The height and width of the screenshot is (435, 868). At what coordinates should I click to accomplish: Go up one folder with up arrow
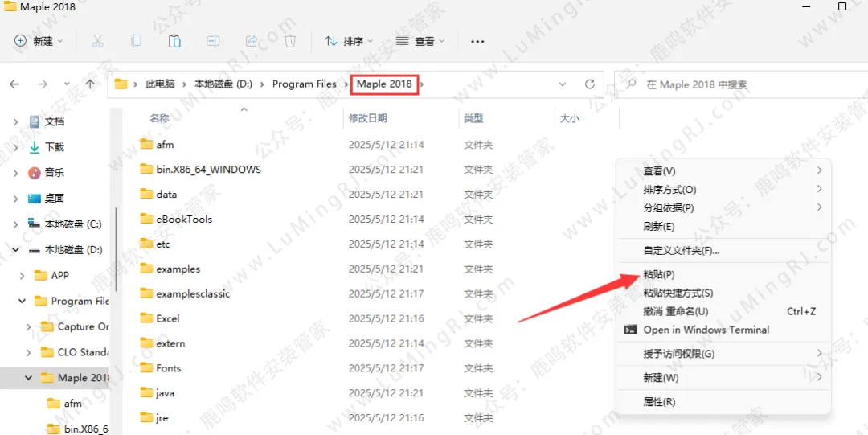click(x=90, y=84)
